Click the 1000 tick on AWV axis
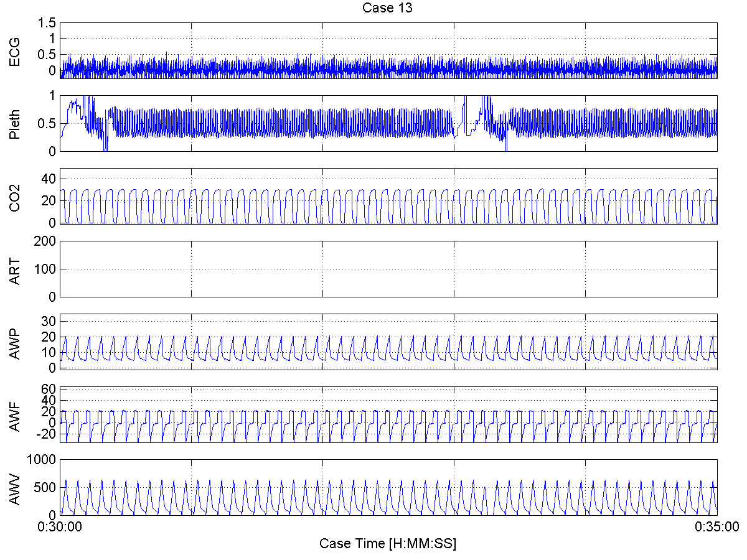The height and width of the screenshot is (560, 747). point(43,459)
